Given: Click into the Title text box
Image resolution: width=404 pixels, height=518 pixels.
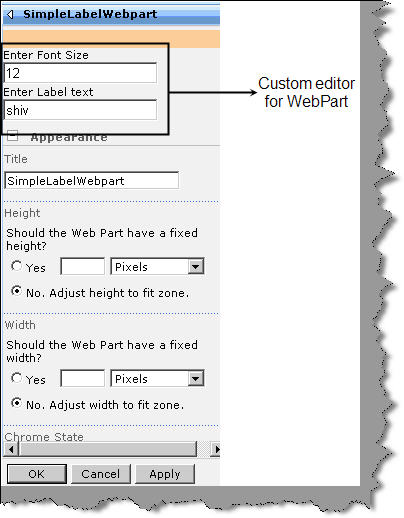Looking at the screenshot, I should coord(92,181).
